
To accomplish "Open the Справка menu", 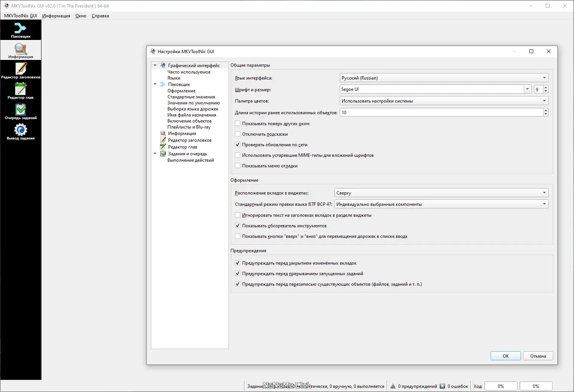I will [100, 16].
